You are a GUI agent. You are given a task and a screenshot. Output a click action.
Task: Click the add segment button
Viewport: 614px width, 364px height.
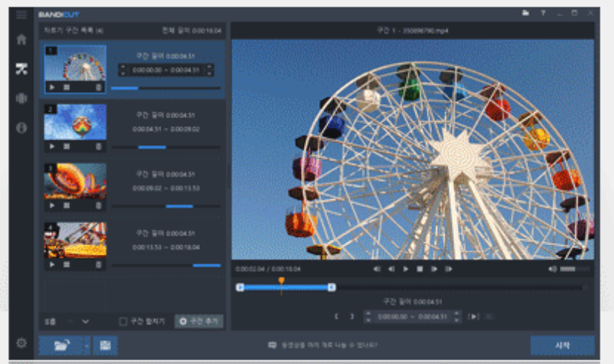[199, 322]
